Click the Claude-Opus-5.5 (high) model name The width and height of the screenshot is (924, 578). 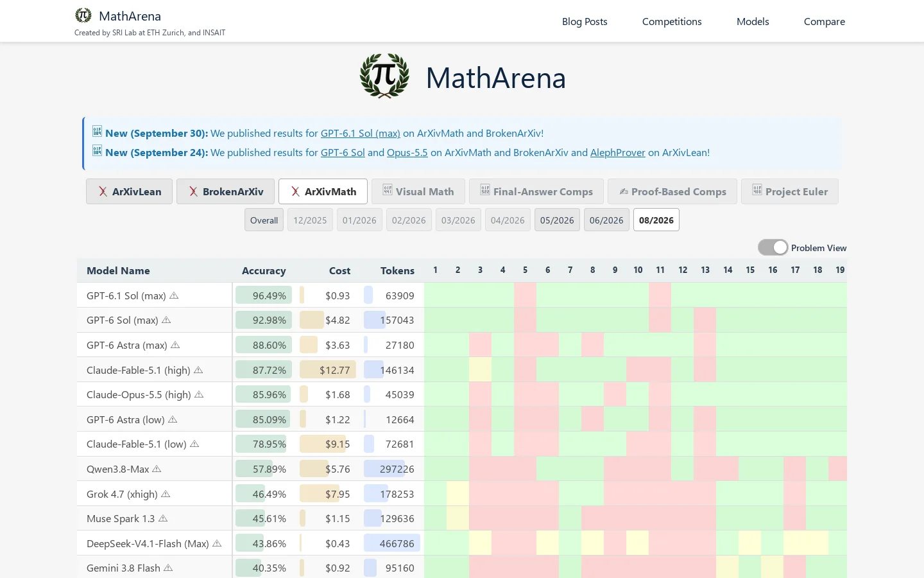(139, 394)
